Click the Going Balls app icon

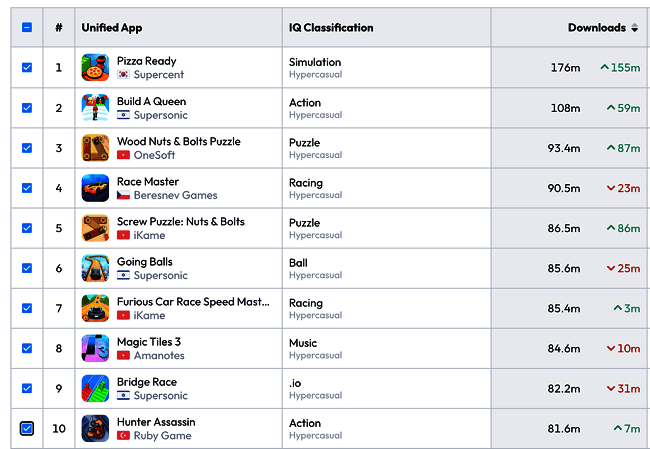click(96, 268)
